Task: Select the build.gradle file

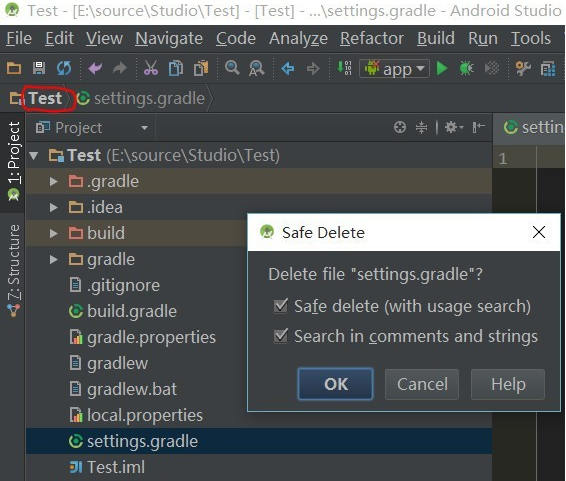Action: (x=123, y=311)
